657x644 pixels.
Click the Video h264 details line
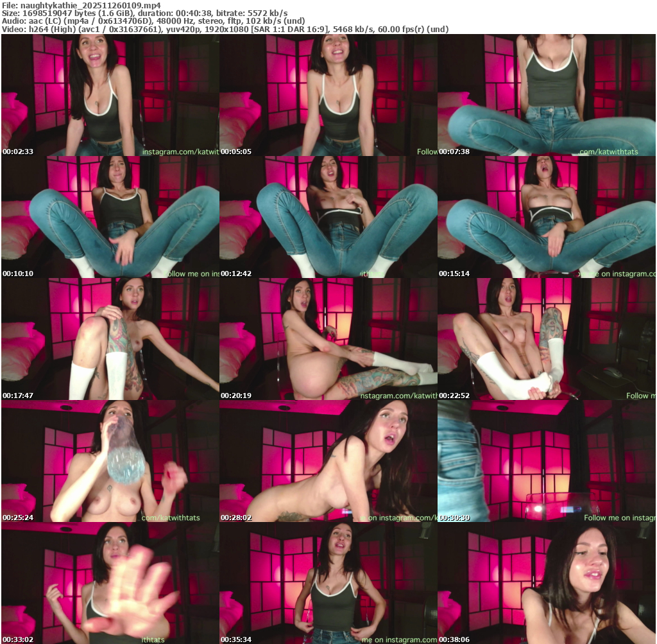coord(225,30)
